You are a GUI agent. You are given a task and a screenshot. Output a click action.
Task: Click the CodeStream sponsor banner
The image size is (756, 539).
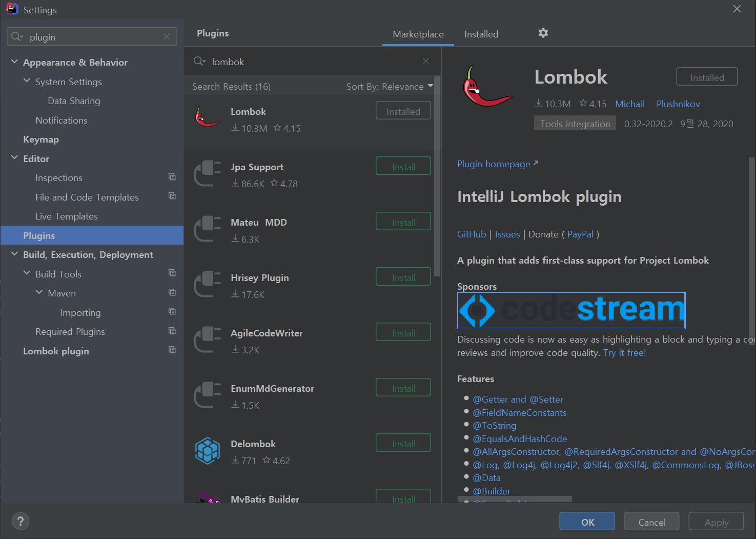click(x=571, y=310)
